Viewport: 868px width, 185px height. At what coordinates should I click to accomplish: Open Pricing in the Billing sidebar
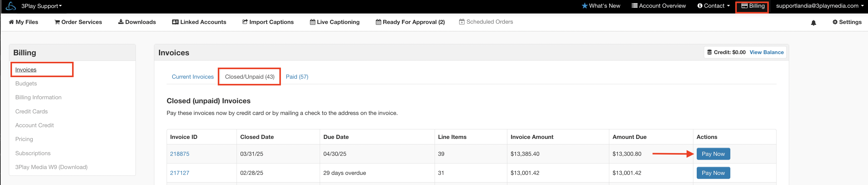point(24,139)
